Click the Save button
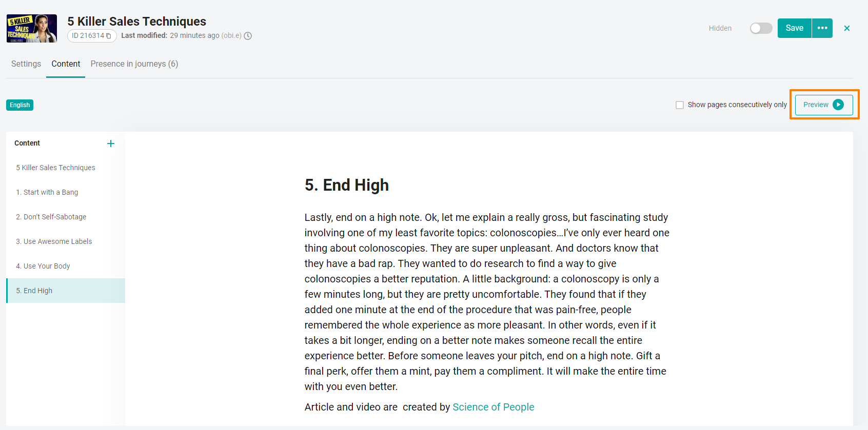This screenshot has width=868, height=430. pyautogui.click(x=795, y=28)
